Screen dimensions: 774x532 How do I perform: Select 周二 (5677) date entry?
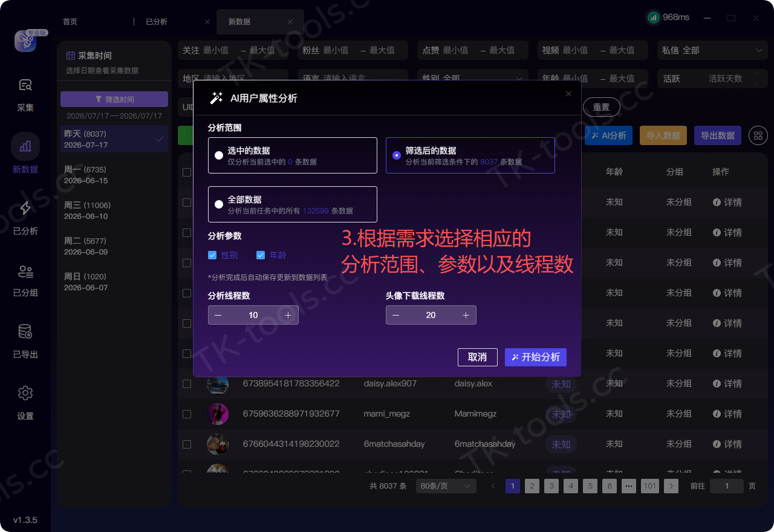(x=114, y=246)
